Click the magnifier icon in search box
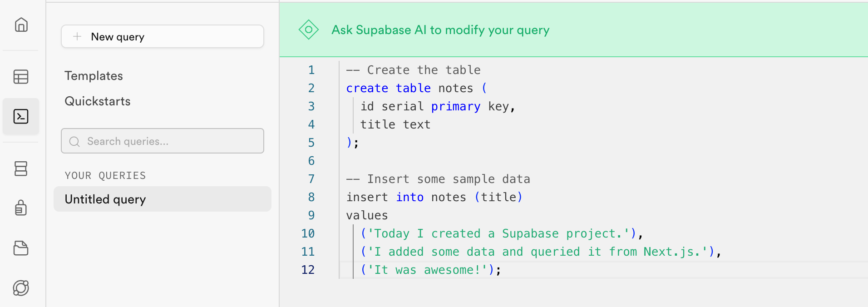The height and width of the screenshot is (307, 868). pos(74,142)
